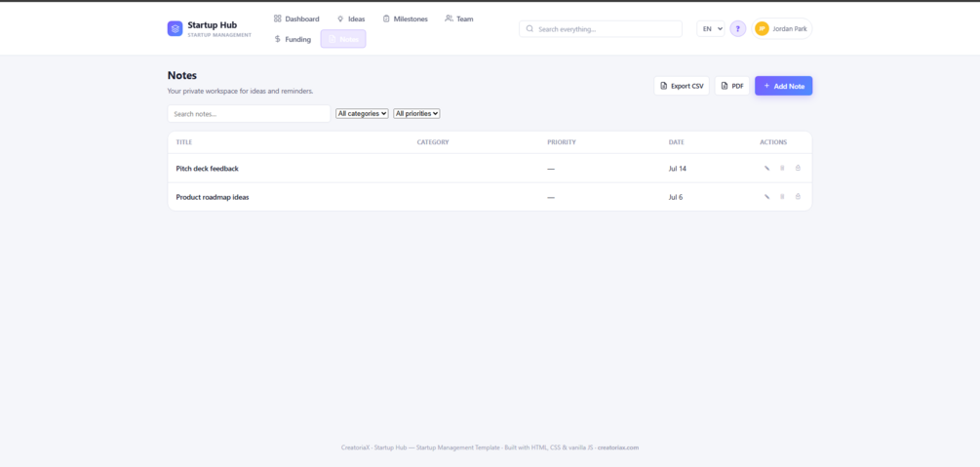Sort by the TITLE column header
Image resolution: width=980 pixels, height=467 pixels.
pos(184,142)
